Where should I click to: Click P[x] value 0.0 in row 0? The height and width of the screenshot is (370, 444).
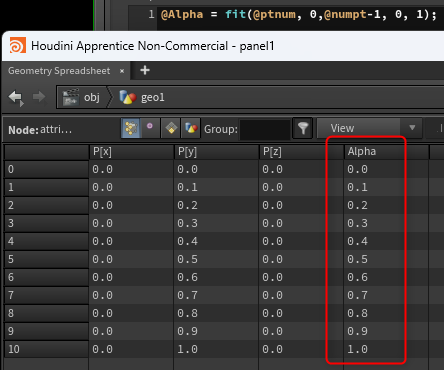[x=102, y=169]
